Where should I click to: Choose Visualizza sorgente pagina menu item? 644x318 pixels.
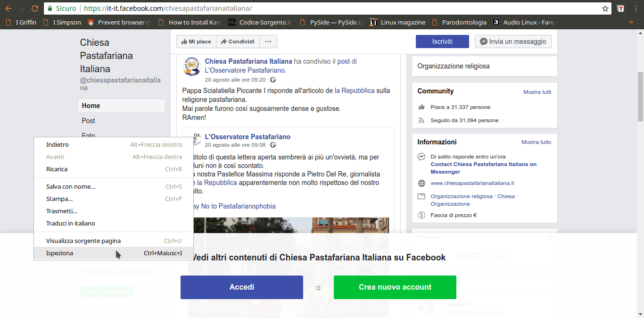pos(114,241)
